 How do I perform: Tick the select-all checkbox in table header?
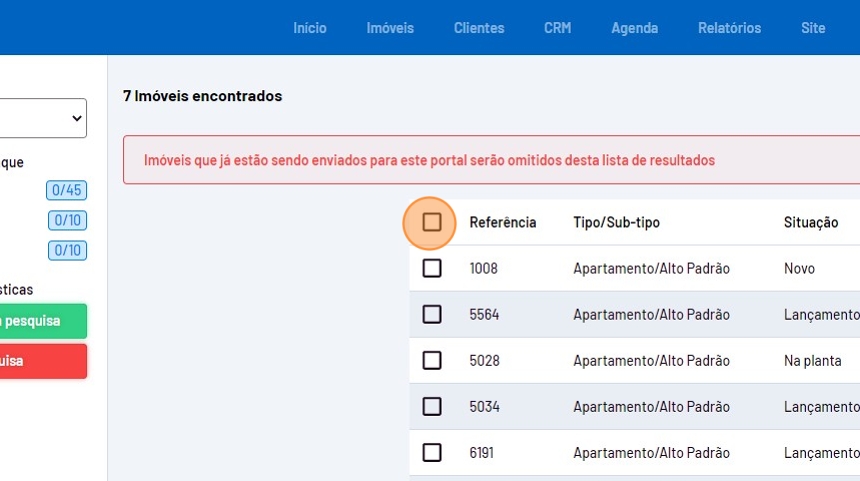(x=432, y=222)
